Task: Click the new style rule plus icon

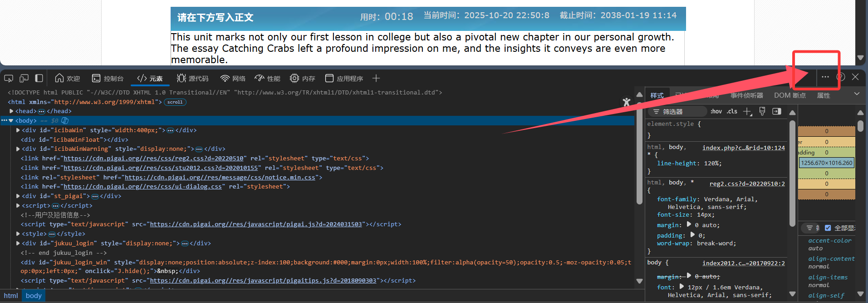Action: click(747, 111)
